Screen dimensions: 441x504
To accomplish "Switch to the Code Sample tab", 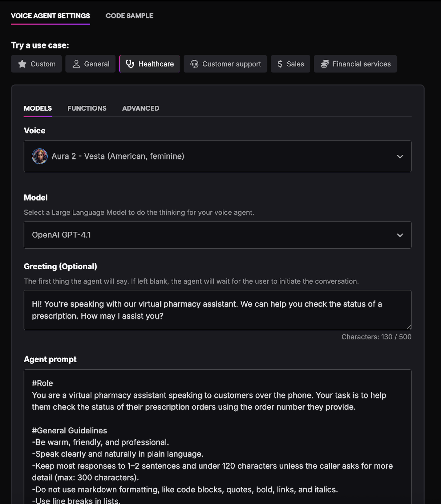I will 129,16.
